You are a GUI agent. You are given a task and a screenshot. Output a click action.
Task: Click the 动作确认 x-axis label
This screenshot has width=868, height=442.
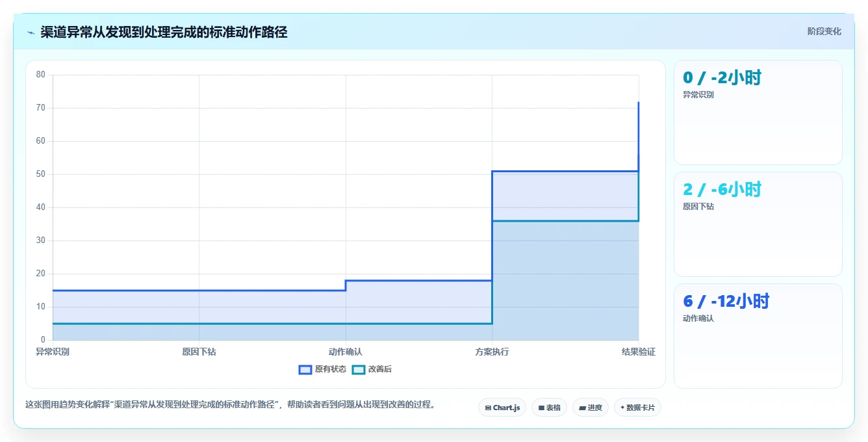(346, 352)
